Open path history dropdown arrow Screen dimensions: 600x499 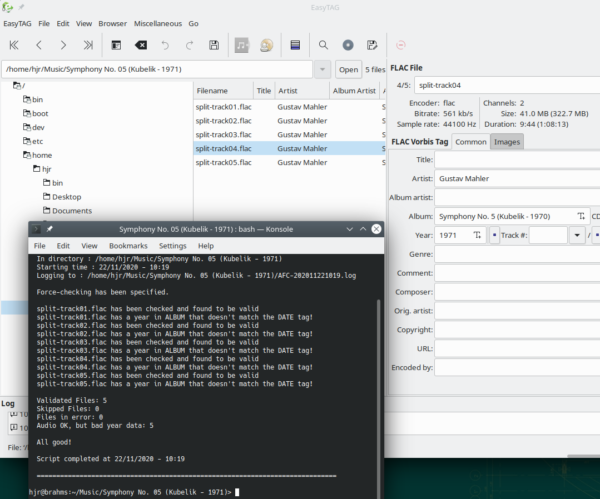pos(322,69)
